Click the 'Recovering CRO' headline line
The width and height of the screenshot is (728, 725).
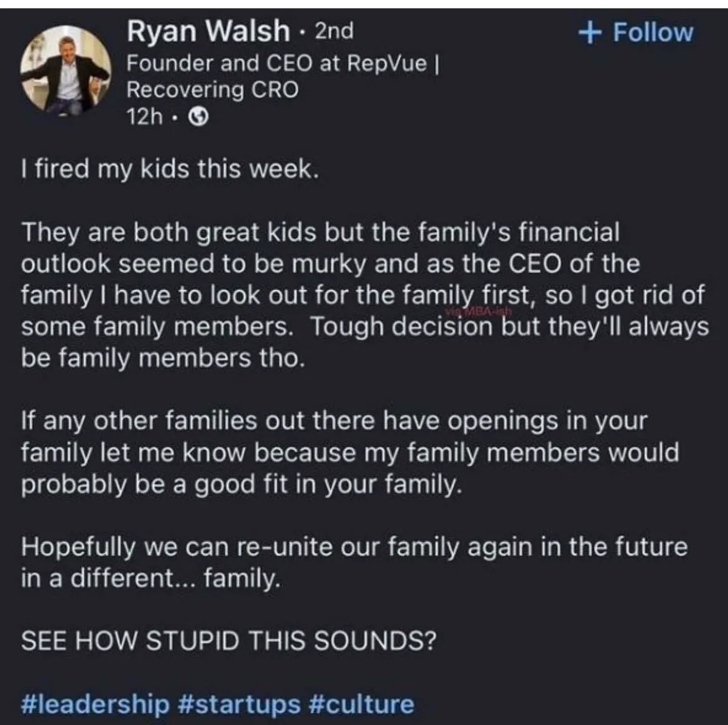[212, 90]
